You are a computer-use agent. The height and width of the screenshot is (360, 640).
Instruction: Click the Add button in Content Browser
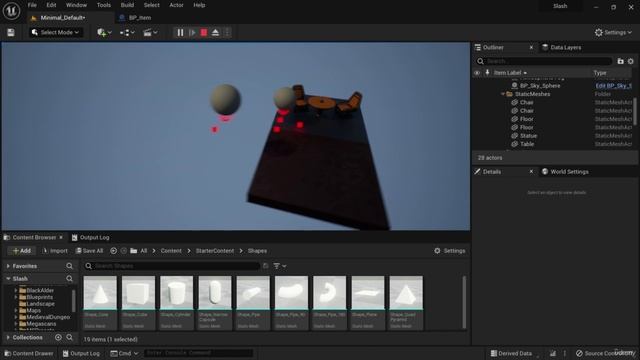point(22,251)
